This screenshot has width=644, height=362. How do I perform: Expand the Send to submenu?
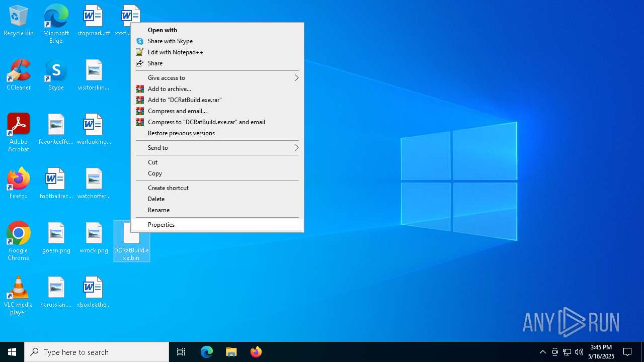tap(217, 148)
